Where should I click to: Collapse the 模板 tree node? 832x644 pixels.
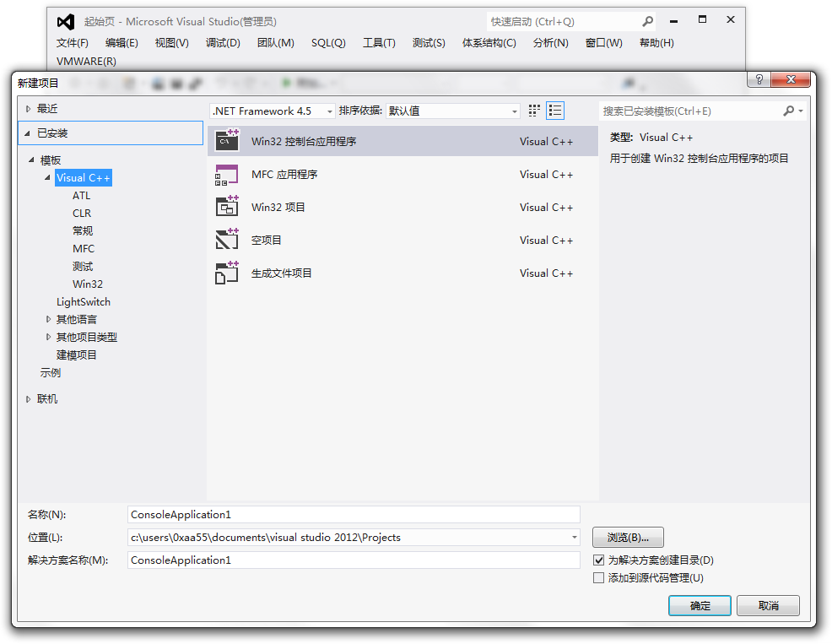(x=31, y=160)
